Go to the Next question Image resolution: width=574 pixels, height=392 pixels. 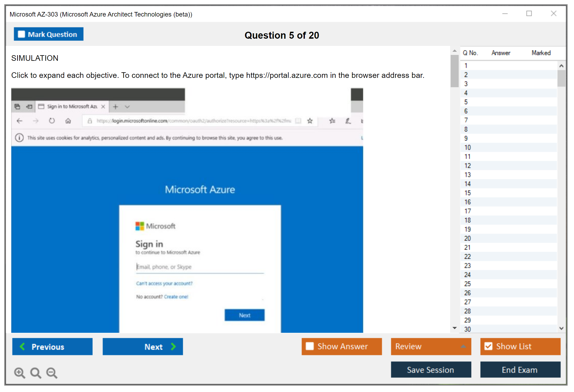click(143, 346)
